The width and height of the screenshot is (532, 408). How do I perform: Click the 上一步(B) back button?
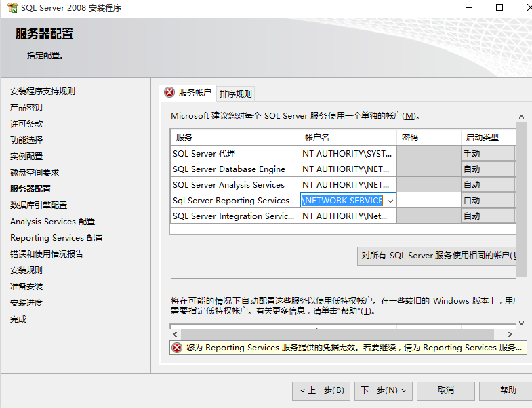click(x=322, y=390)
